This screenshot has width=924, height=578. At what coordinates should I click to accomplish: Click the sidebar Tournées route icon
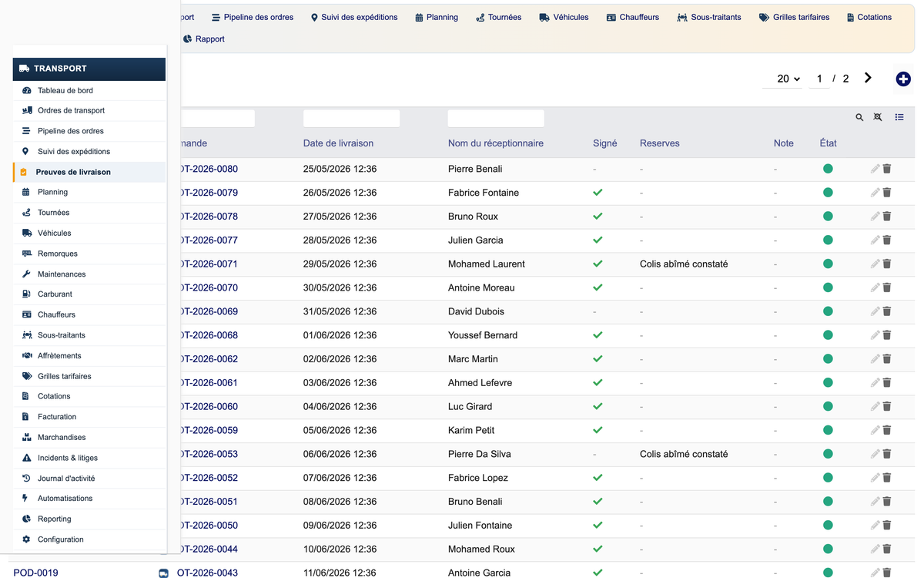pyautogui.click(x=26, y=213)
